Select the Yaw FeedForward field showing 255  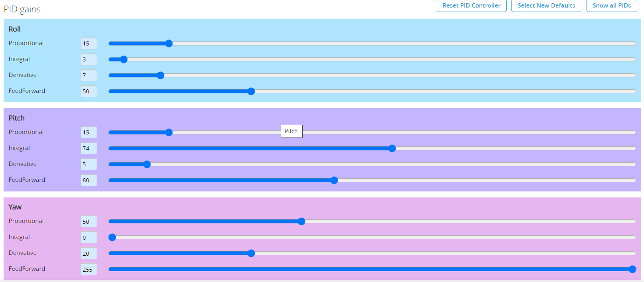pyautogui.click(x=89, y=269)
